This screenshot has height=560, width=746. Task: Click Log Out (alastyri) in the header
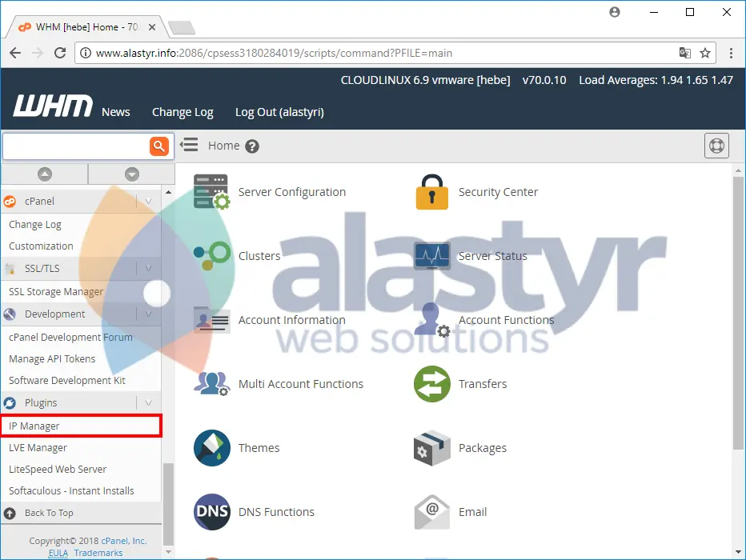(x=279, y=112)
